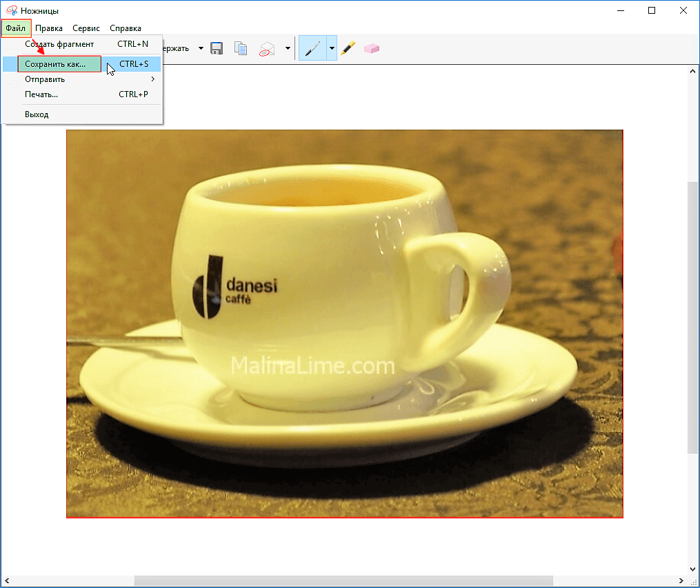Select the Pen tool
The width and height of the screenshot is (700, 588).
[312, 49]
